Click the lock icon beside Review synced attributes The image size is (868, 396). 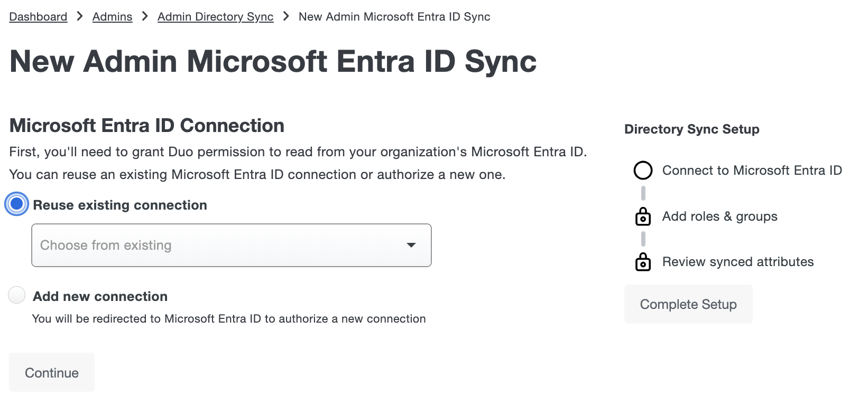[x=643, y=262]
